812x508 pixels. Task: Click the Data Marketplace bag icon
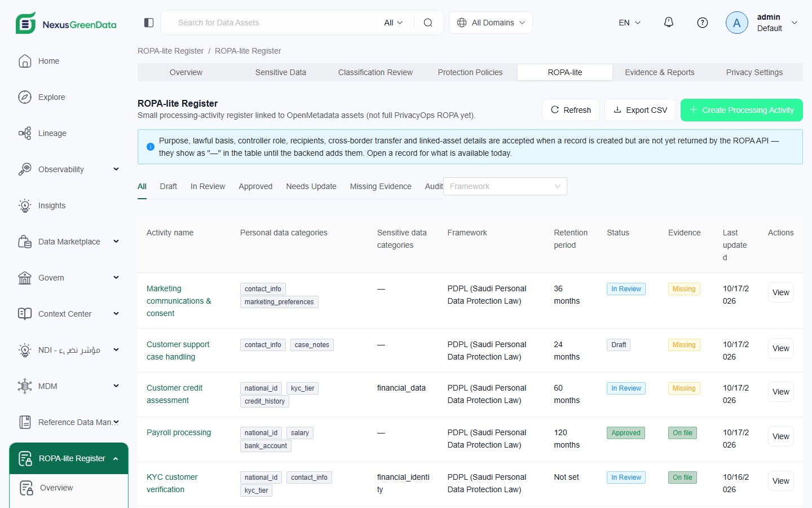click(25, 242)
